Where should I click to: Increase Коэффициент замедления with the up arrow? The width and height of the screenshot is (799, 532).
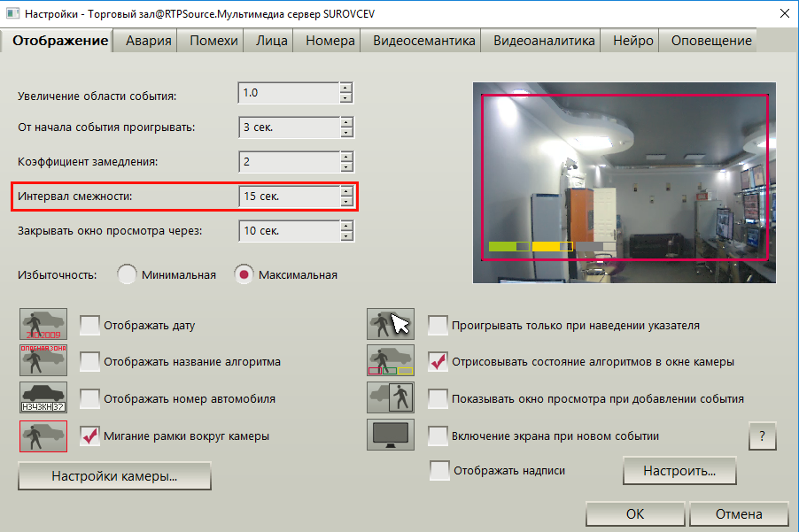346,157
